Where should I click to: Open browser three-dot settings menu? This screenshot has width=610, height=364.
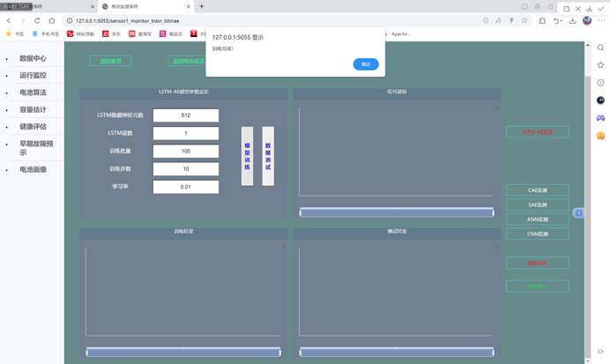tap(600, 19)
